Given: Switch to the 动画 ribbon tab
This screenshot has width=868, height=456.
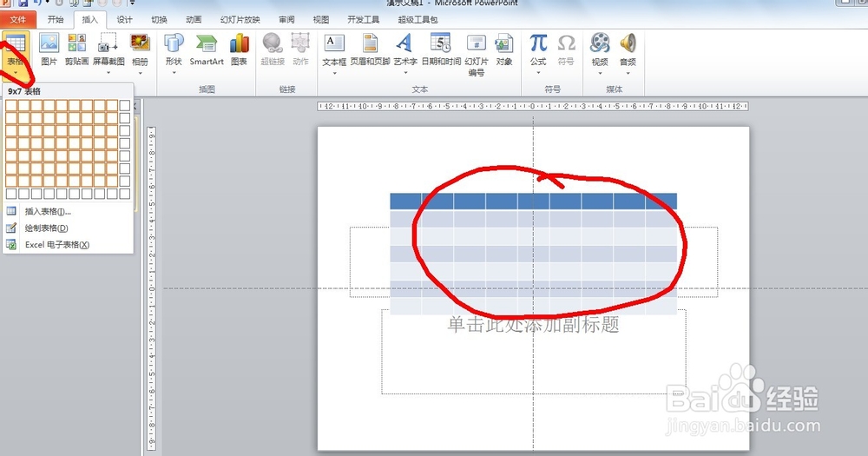Looking at the screenshot, I should [194, 19].
